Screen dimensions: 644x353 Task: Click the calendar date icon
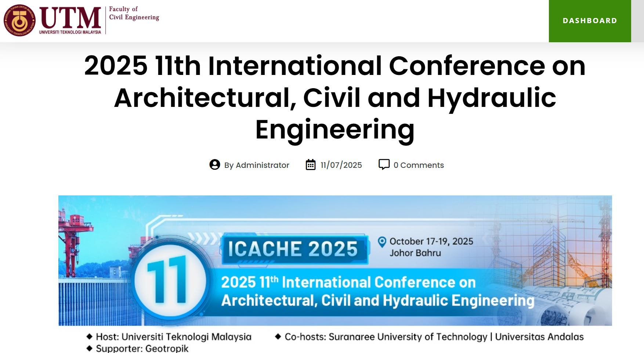[x=311, y=165]
